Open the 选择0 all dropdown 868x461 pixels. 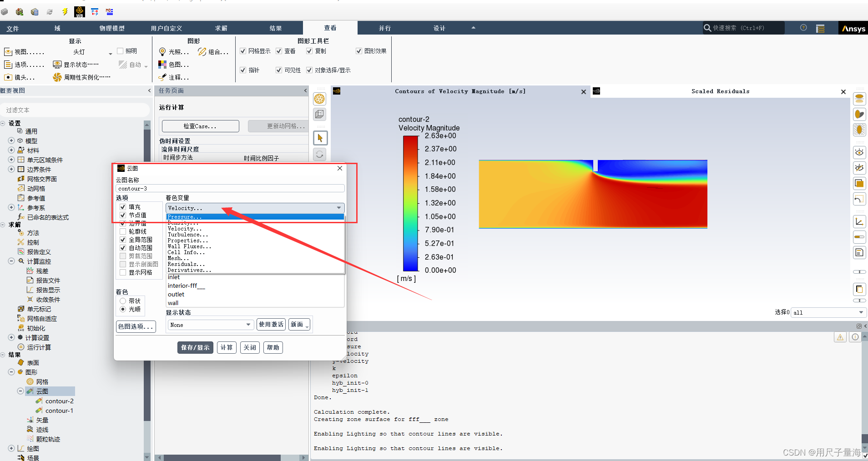click(828, 312)
